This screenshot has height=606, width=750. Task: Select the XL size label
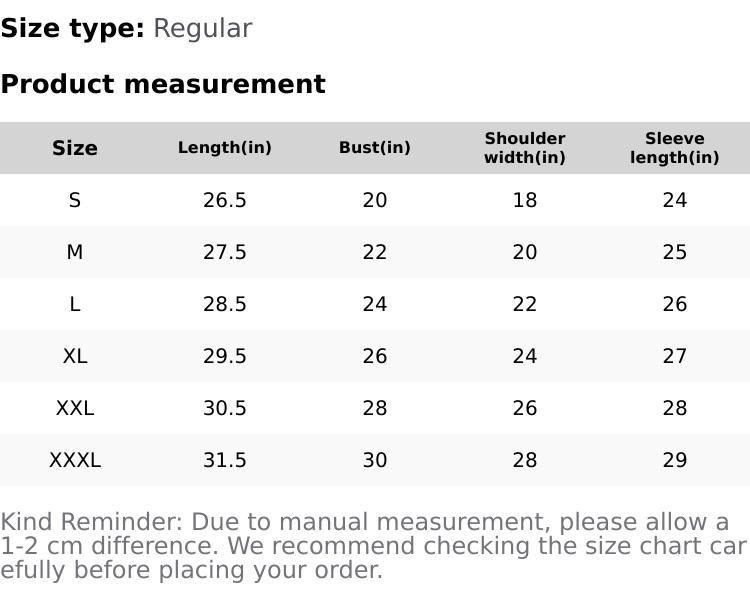point(75,356)
